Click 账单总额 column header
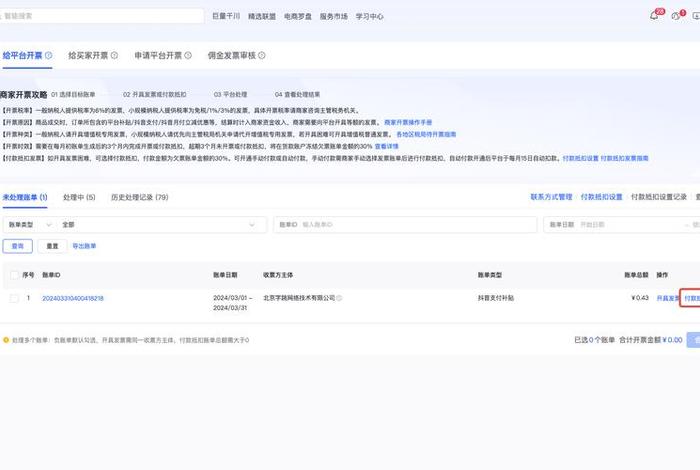The width and height of the screenshot is (700, 470). [636, 275]
